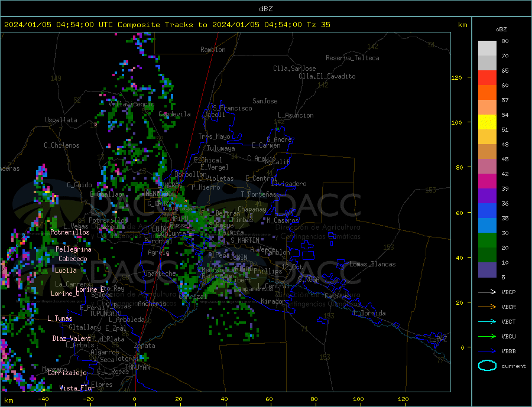Viewport: 532px width, 407px height.
Task: Select the light gray 70-80 dBZ block
Action: click(x=487, y=48)
